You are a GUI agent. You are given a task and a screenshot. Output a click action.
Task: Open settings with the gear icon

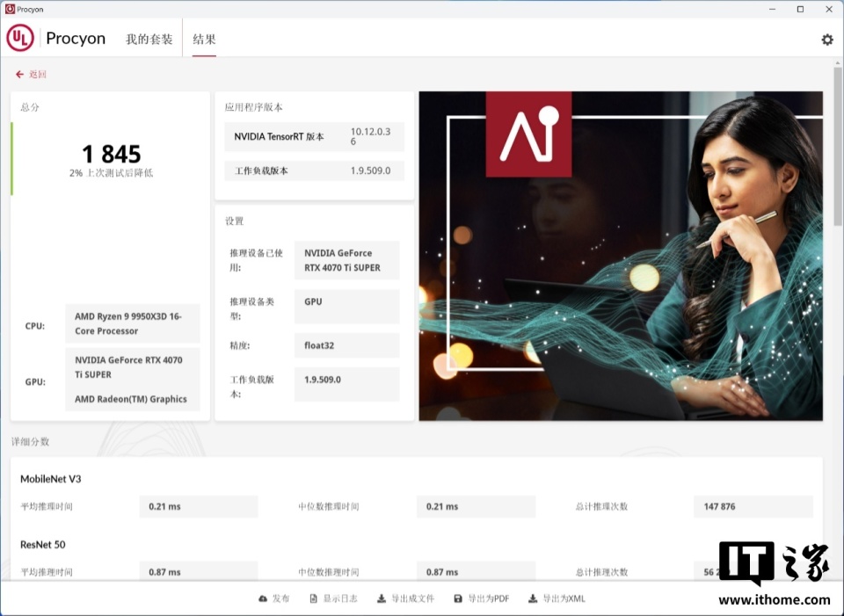826,40
